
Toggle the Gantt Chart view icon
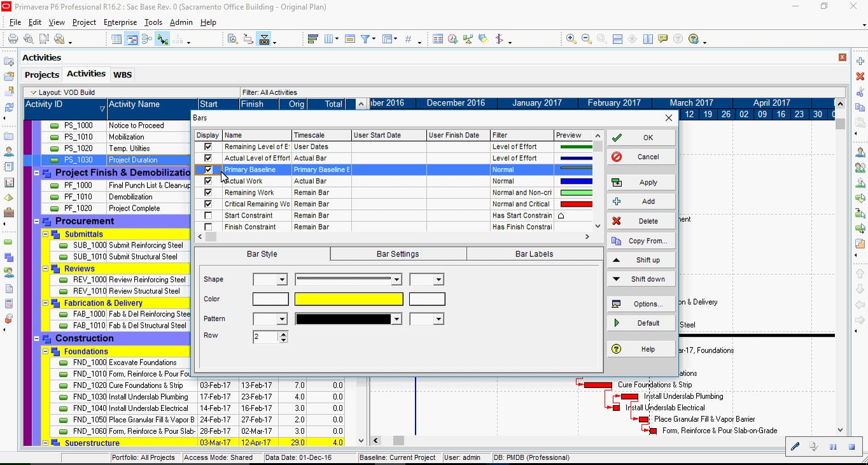(132, 39)
